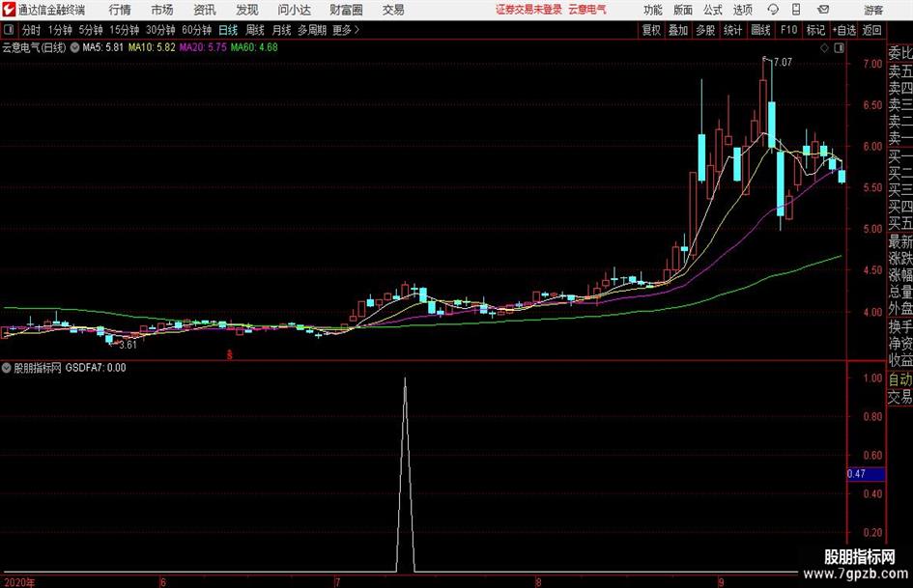The height and width of the screenshot is (588, 913).
Task: Open the 选项 menu
Action: click(742, 10)
